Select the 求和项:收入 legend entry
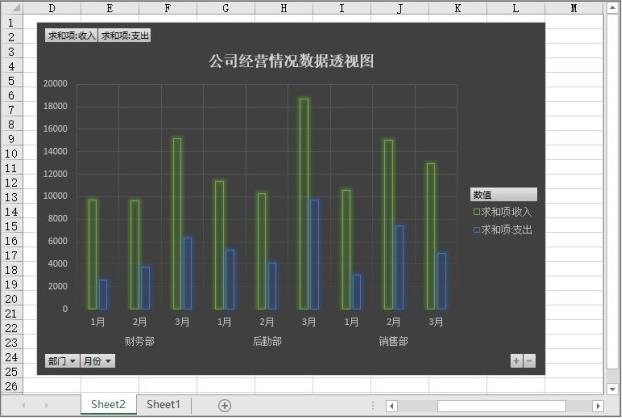 tap(502, 212)
